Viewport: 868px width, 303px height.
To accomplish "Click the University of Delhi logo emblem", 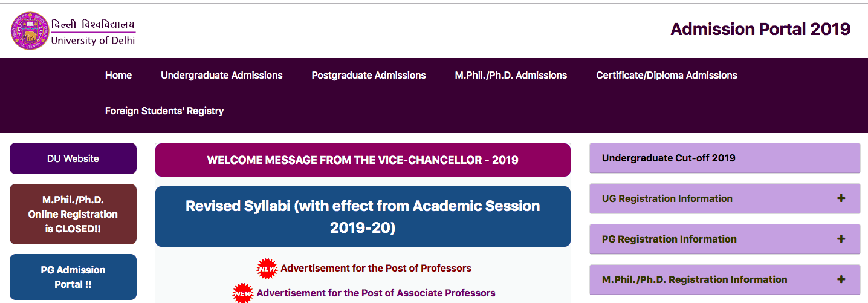I will [x=28, y=31].
